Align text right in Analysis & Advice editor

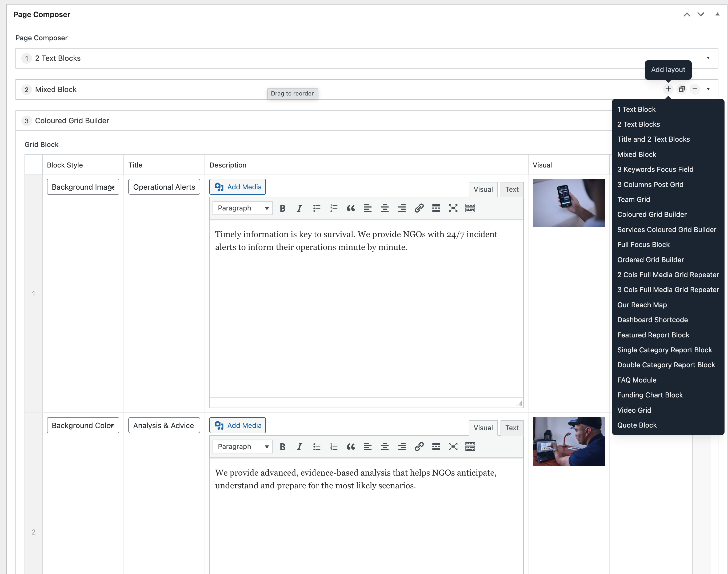402,447
